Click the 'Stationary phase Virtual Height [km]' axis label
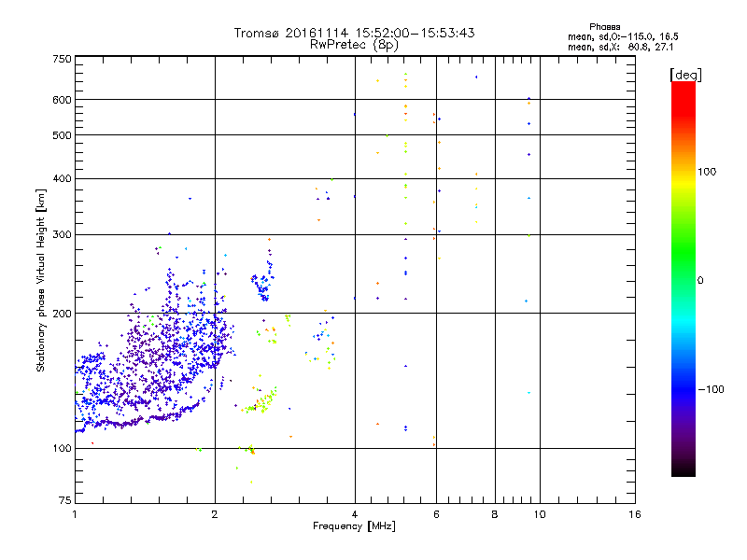 pos(41,281)
